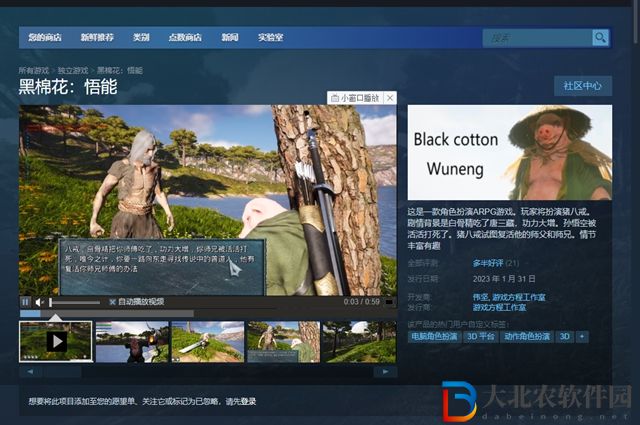Open publisher 游戏方程工作室 link
Image resolution: width=640 pixels, height=425 pixels.
499,307
